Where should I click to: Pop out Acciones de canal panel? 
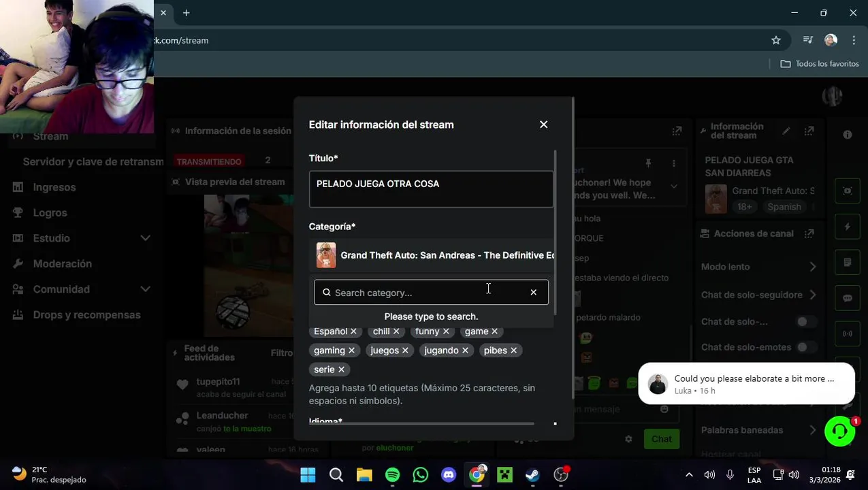point(809,233)
